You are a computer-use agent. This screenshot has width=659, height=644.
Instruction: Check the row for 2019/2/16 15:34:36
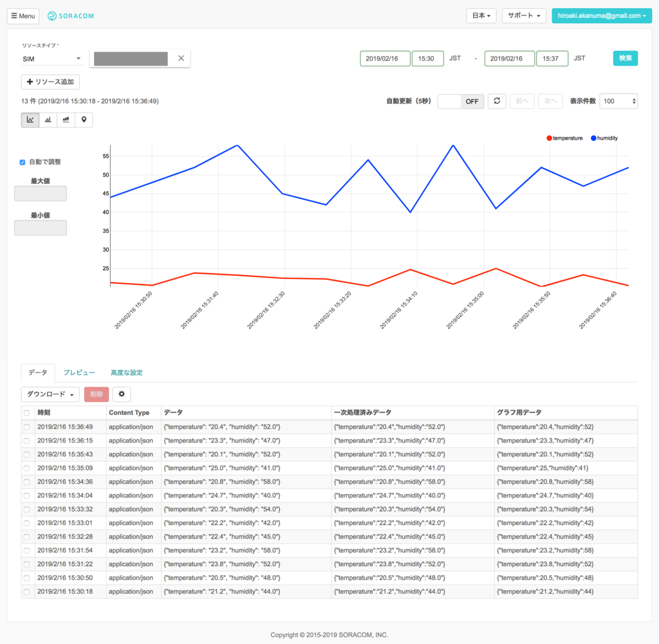(x=27, y=482)
